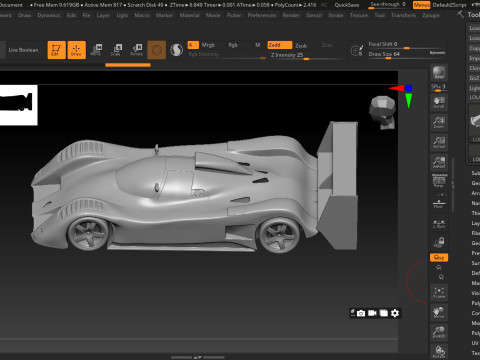Image resolution: width=480 pixels, height=360 pixels.
Task: Click the head-shaped camera view indicator
Action: point(383,112)
